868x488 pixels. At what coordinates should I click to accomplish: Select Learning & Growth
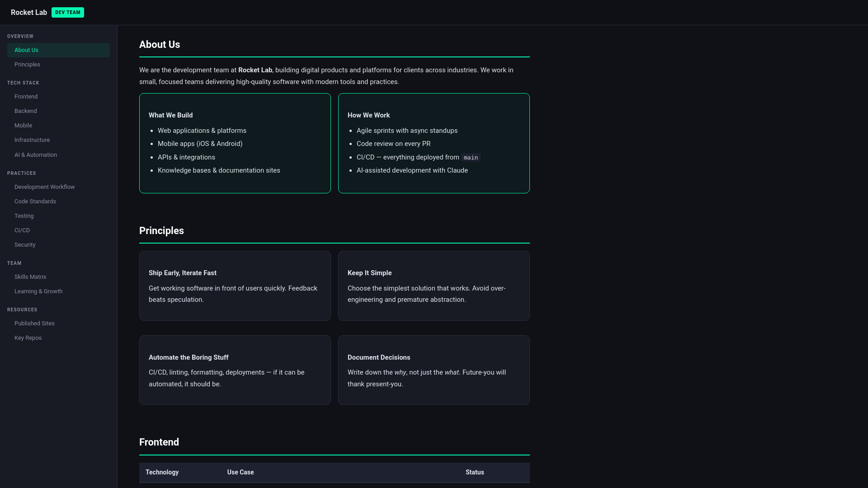click(x=58, y=291)
